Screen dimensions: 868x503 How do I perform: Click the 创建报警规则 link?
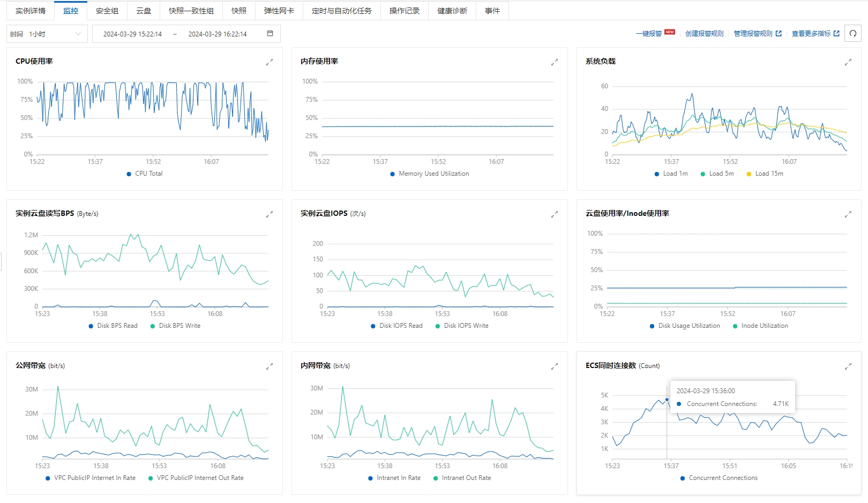pyautogui.click(x=704, y=34)
